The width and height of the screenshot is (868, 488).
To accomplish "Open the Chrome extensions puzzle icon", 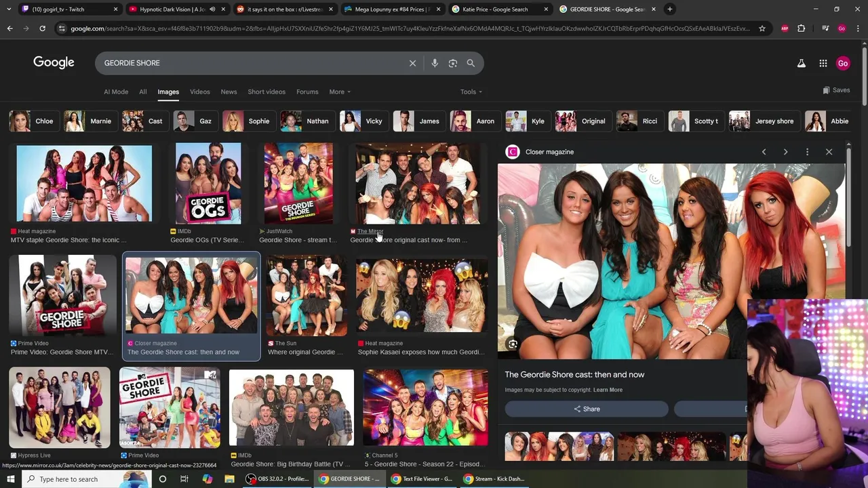I will (x=802, y=28).
